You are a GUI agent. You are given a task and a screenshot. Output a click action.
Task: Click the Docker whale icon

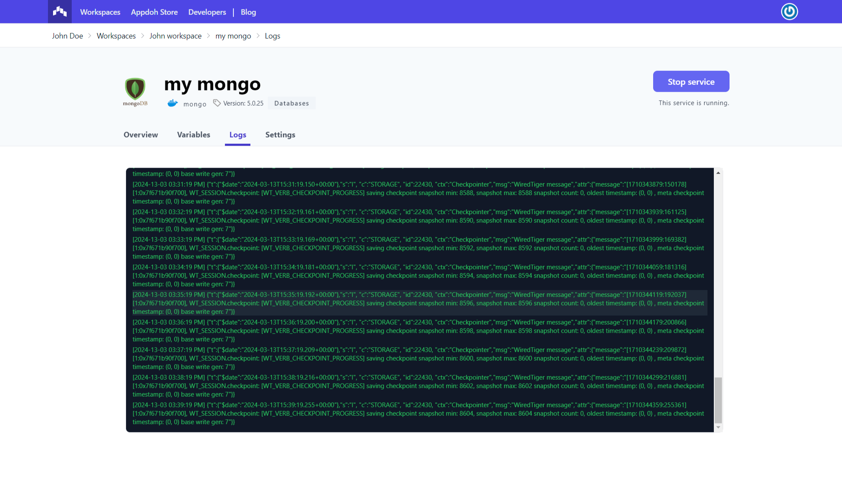172,103
